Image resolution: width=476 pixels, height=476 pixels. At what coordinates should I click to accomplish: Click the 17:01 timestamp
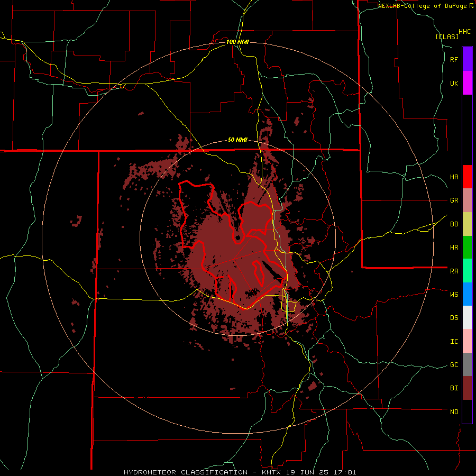coord(346,472)
